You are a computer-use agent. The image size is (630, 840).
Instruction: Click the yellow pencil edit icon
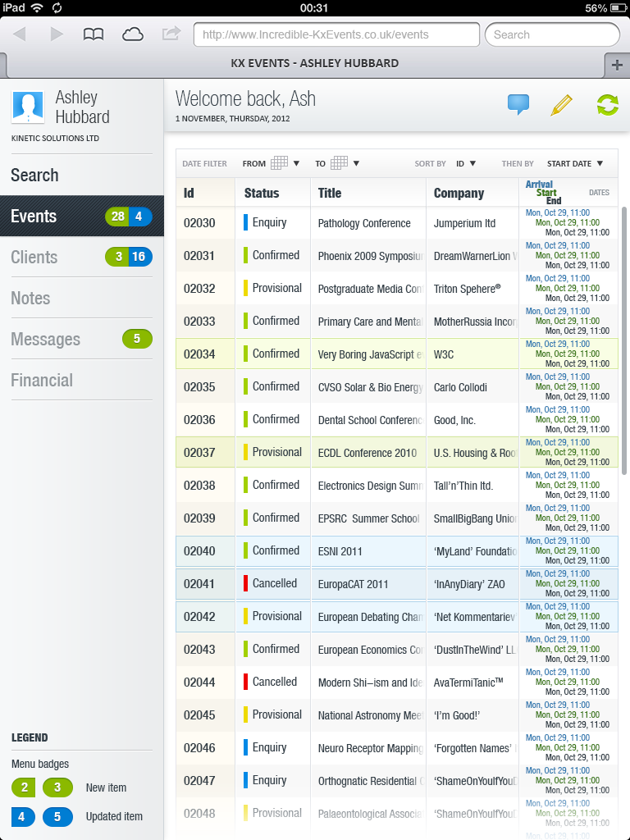click(x=561, y=105)
